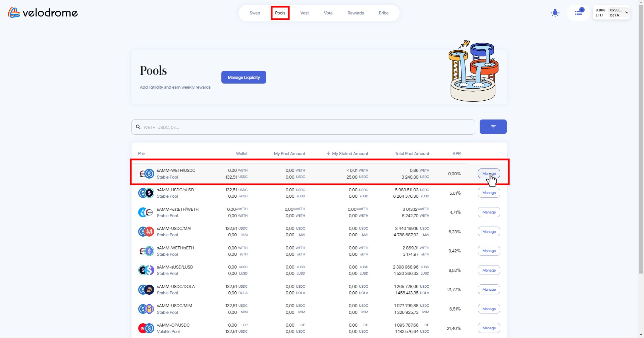Focus the pool search input field

pyautogui.click(x=303, y=127)
